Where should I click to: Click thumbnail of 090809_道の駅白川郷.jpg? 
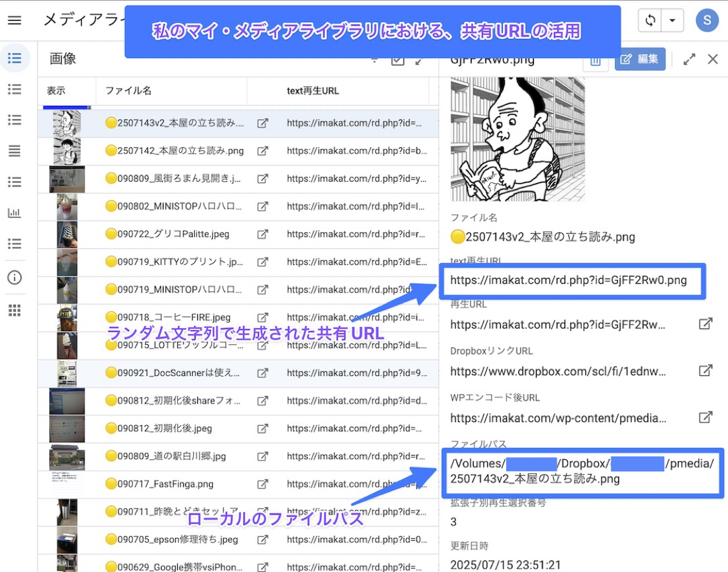(67, 456)
